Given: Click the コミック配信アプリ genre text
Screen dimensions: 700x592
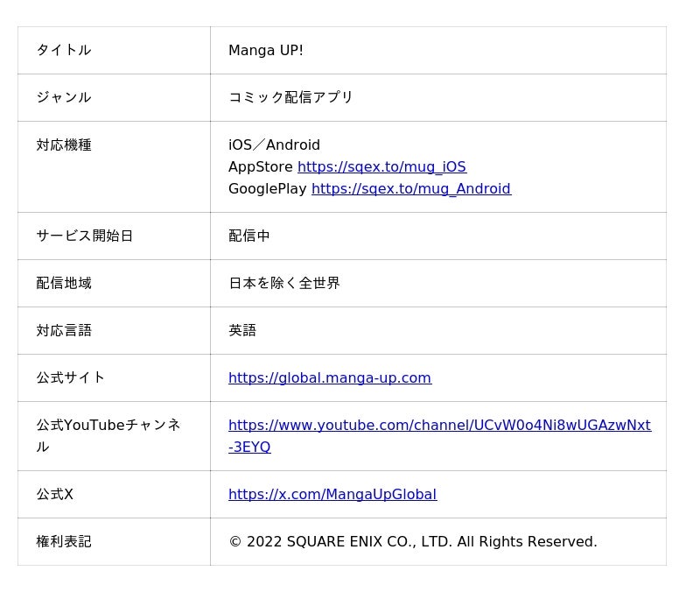Looking at the screenshot, I should tap(290, 97).
